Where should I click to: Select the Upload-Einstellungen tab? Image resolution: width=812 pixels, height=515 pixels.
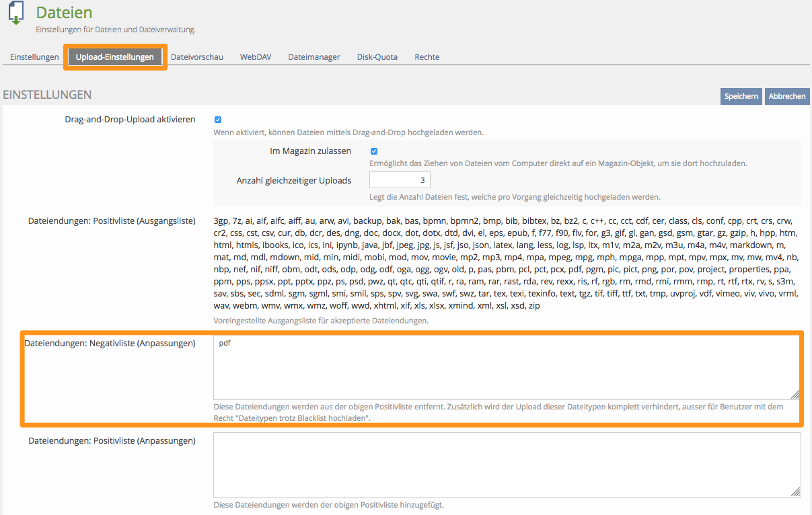[115, 57]
